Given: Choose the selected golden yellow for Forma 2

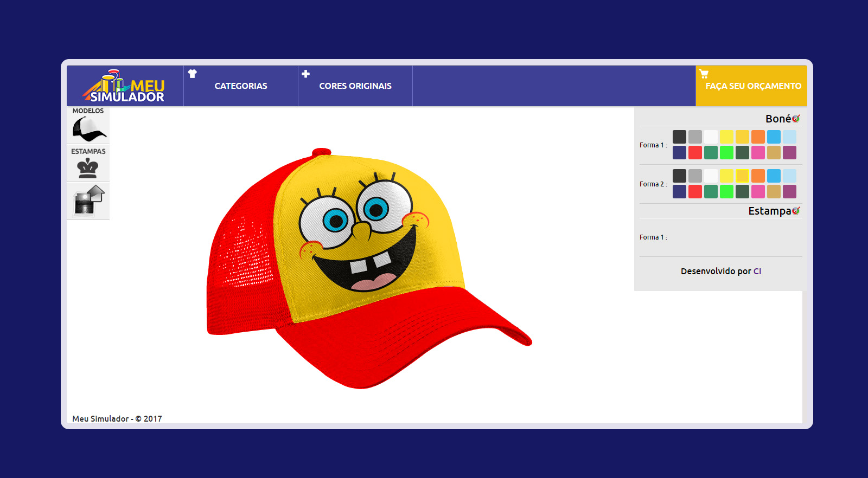Looking at the screenshot, I should point(742,176).
